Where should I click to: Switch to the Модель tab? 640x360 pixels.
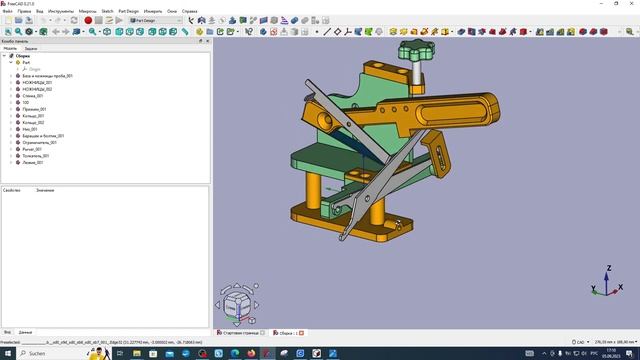click(x=10, y=48)
